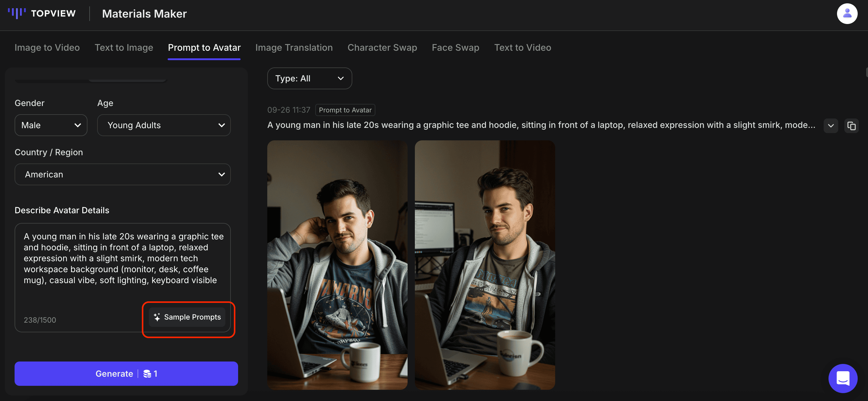The image size is (868, 401).
Task: Click the copy prompt icon
Action: (x=851, y=126)
